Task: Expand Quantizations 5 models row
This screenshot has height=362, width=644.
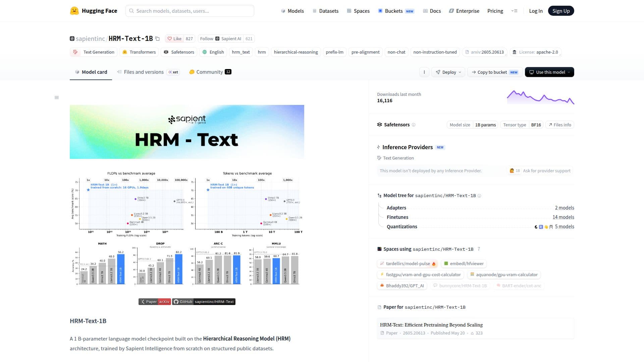Action: point(480,227)
